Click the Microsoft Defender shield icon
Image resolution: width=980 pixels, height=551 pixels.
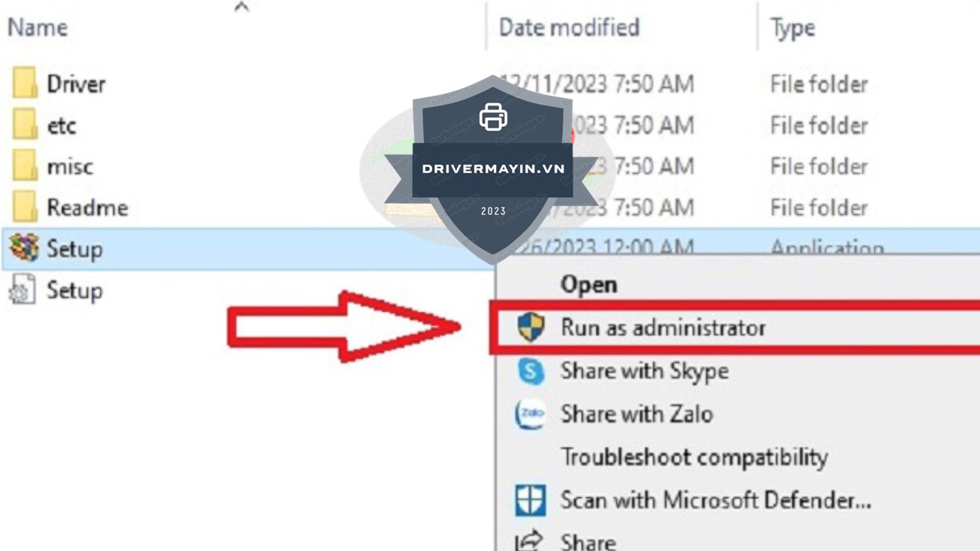[x=531, y=500]
